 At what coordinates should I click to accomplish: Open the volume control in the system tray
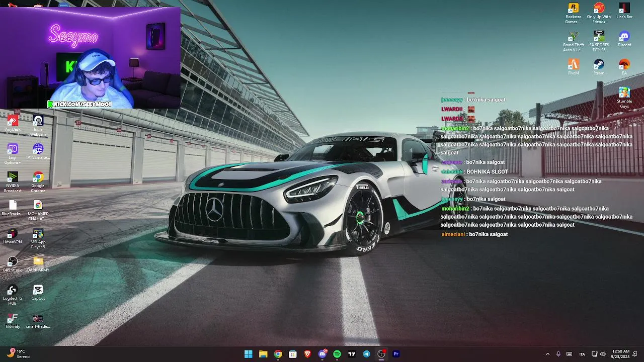point(603,354)
